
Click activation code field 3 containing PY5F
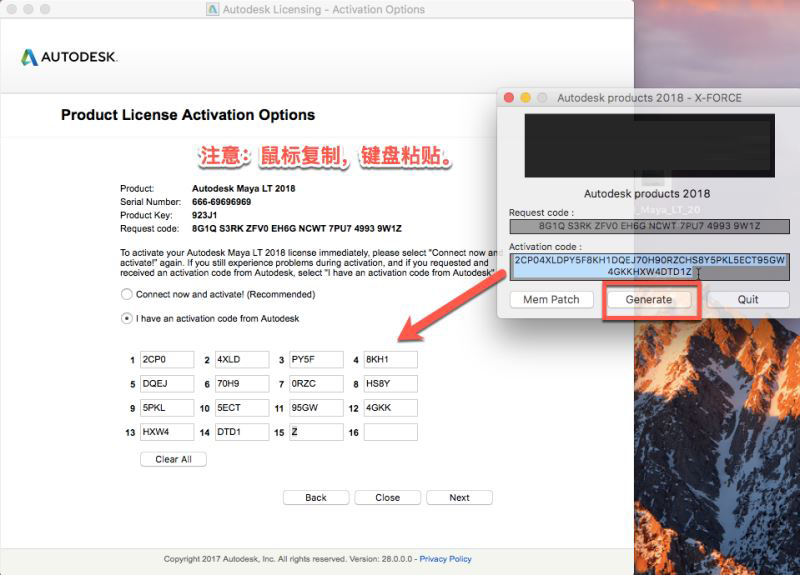click(316, 360)
